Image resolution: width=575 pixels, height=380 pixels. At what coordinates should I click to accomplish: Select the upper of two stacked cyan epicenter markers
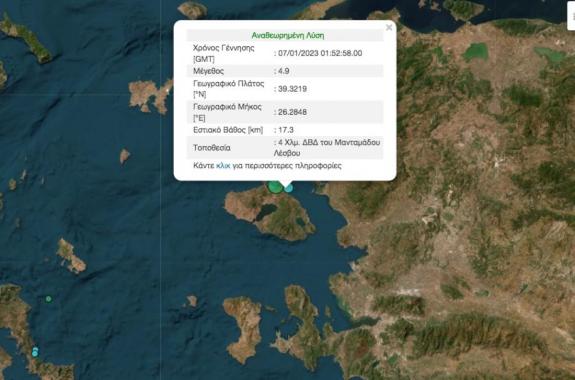click(x=35, y=350)
